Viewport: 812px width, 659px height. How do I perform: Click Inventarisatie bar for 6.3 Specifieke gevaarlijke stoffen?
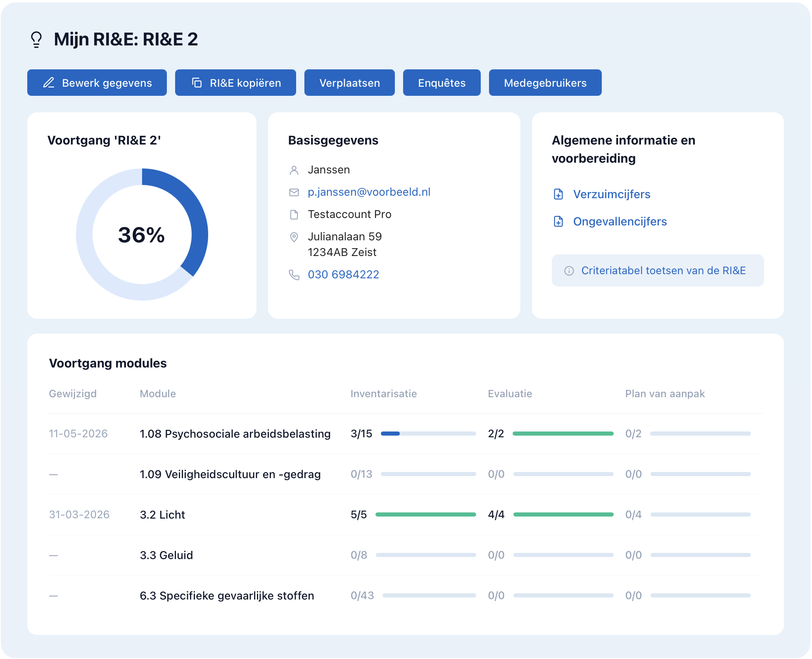pyautogui.click(x=429, y=595)
